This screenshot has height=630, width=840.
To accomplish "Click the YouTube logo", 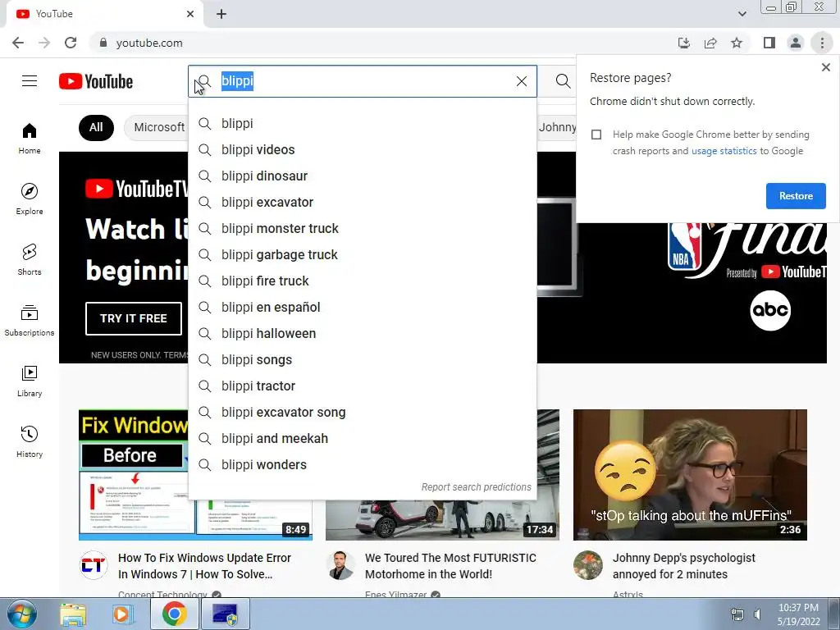I will [96, 81].
